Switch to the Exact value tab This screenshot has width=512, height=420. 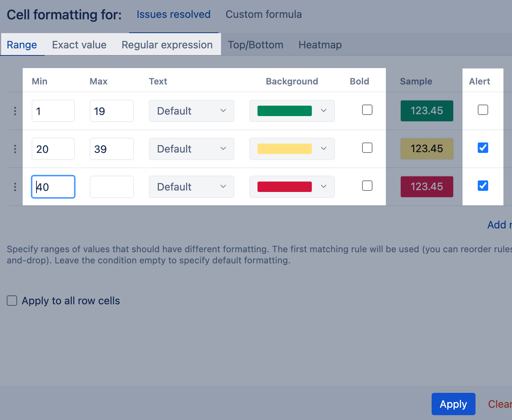coord(79,45)
